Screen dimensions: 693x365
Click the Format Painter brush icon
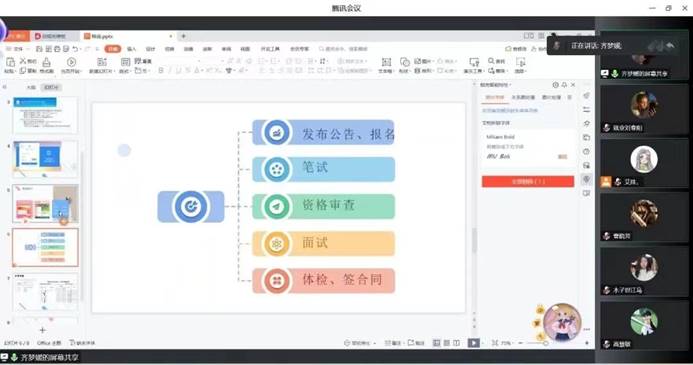tap(46, 62)
